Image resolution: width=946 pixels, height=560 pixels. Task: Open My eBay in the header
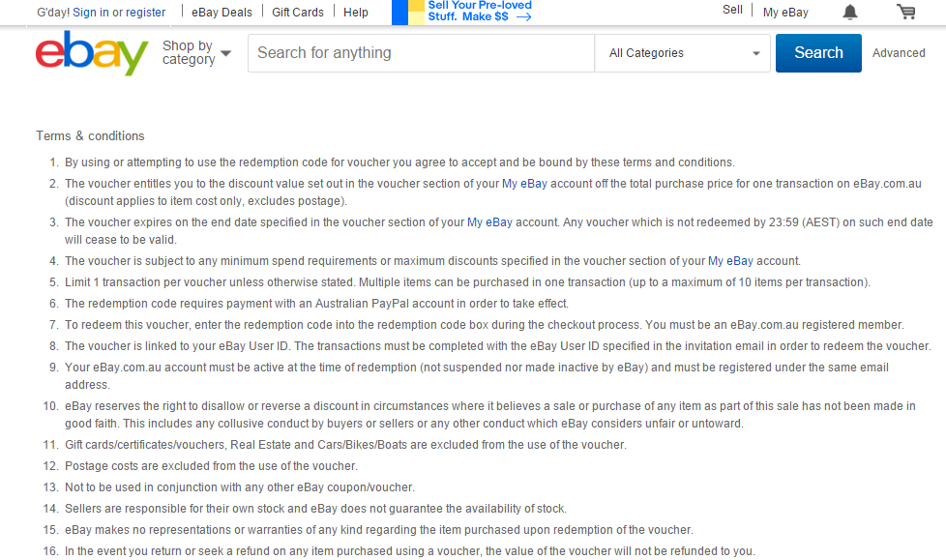(x=784, y=12)
